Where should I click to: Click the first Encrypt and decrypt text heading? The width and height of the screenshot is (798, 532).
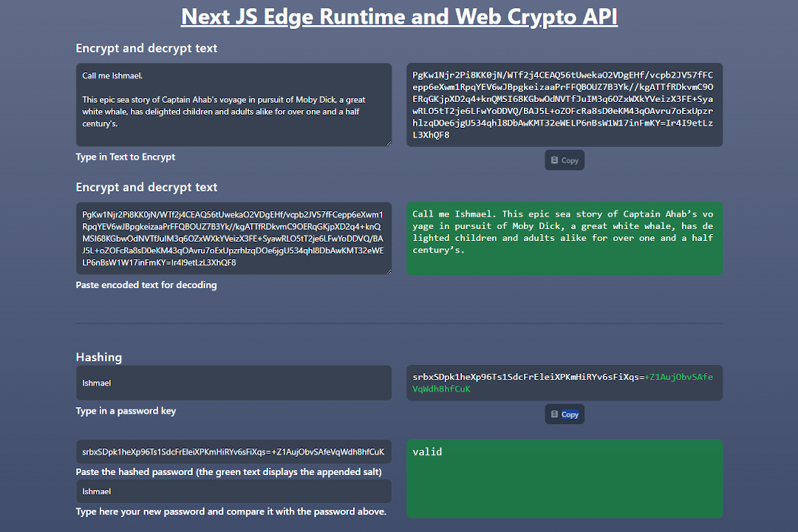146,48
